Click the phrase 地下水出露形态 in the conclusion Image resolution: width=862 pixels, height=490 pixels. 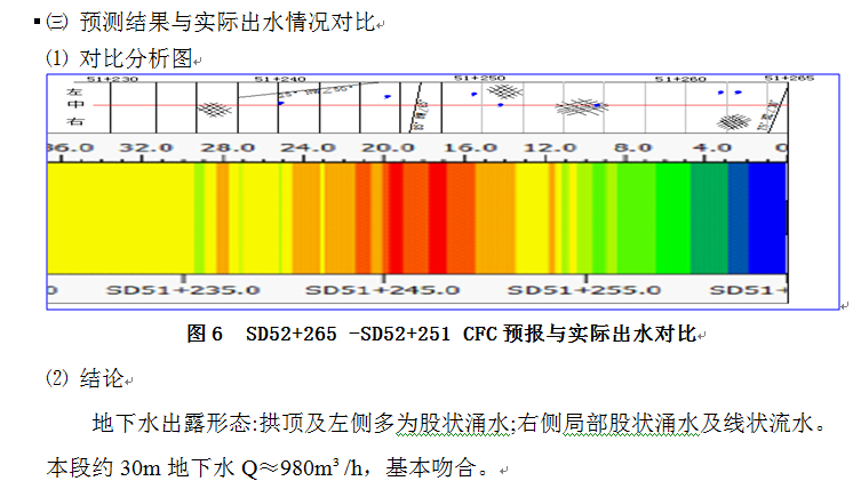[172, 423]
